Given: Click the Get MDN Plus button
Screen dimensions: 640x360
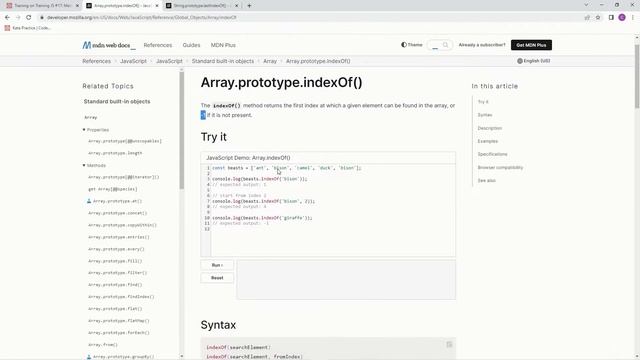Looking at the screenshot, I should (x=531, y=45).
